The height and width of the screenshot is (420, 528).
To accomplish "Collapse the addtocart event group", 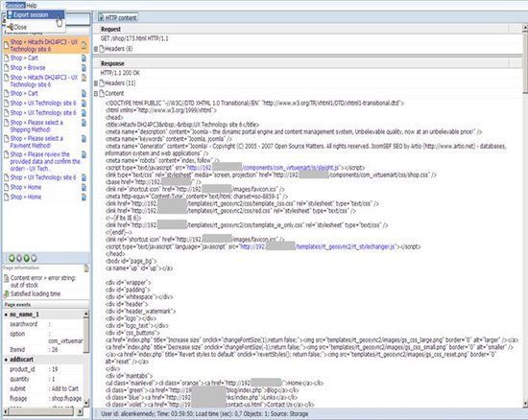I will pyautogui.click(x=6, y=360).
